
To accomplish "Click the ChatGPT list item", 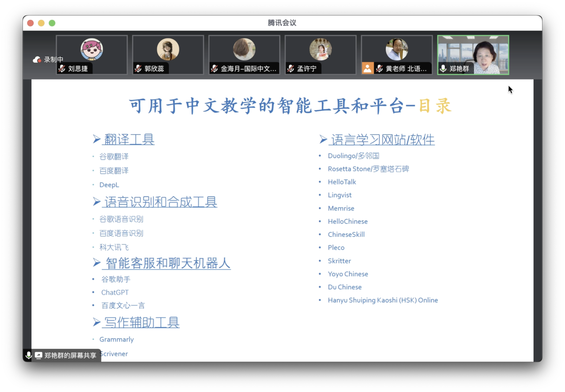I will coord(115,292).
